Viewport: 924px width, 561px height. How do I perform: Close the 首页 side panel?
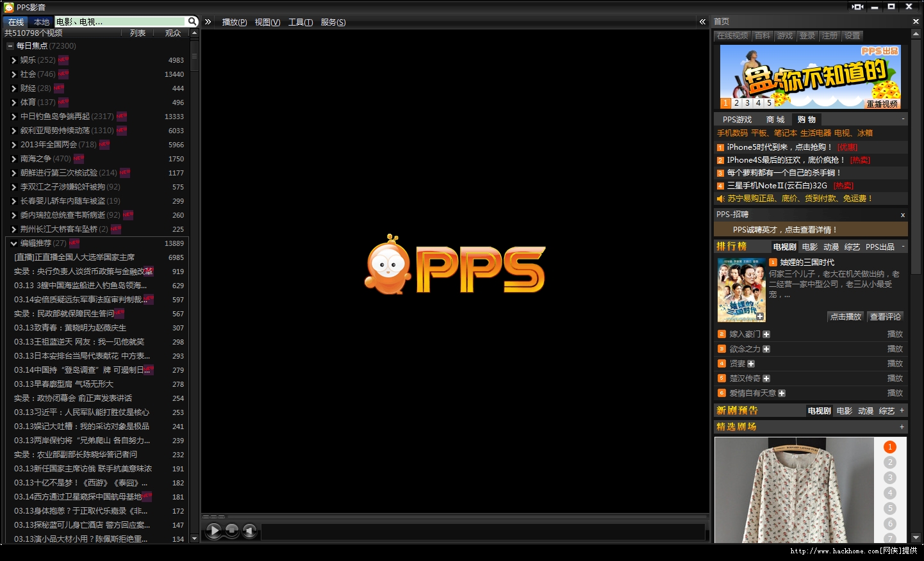[x=916, y=22]
